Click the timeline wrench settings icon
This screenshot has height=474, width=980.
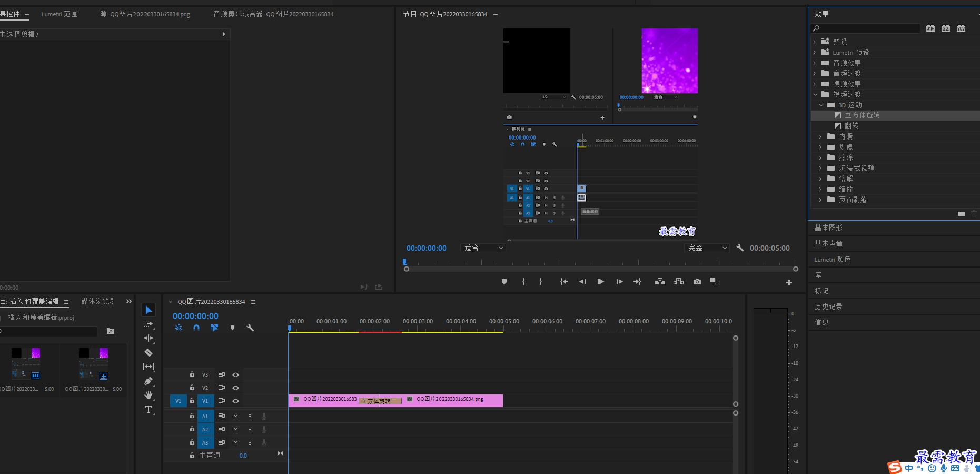pyautogui.click(x=250, y=328)
